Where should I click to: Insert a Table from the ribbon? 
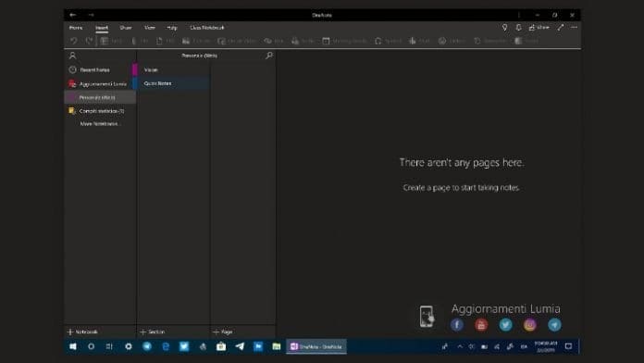[111, 41]
